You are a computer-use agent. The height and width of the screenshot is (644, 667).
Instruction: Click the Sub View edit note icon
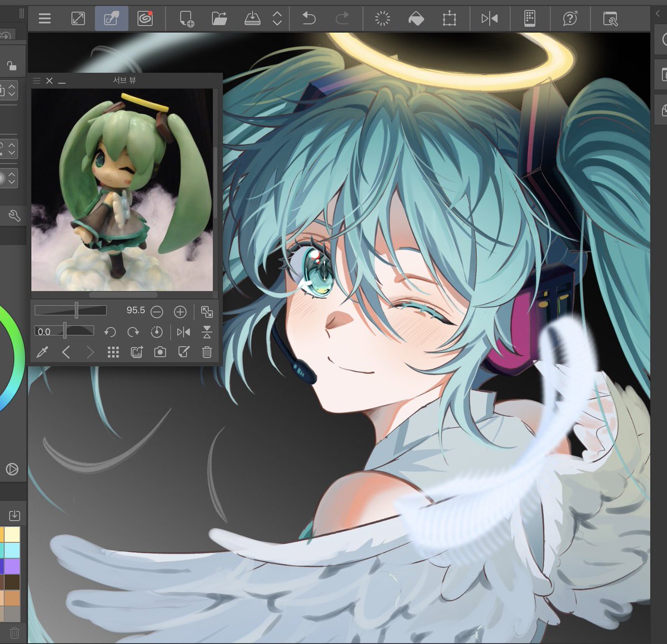[x=183, y=352]
